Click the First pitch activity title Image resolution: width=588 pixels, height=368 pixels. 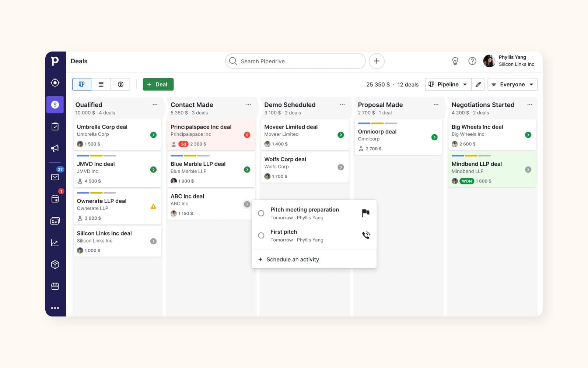tap(284, 232)
